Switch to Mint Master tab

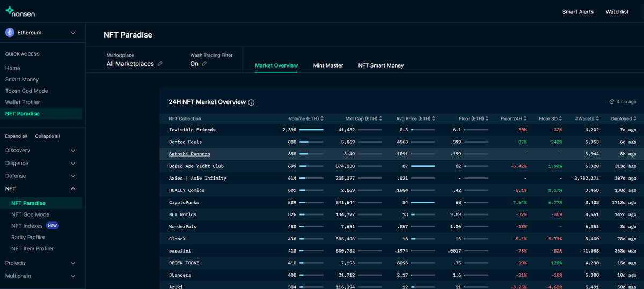point(328,65)
